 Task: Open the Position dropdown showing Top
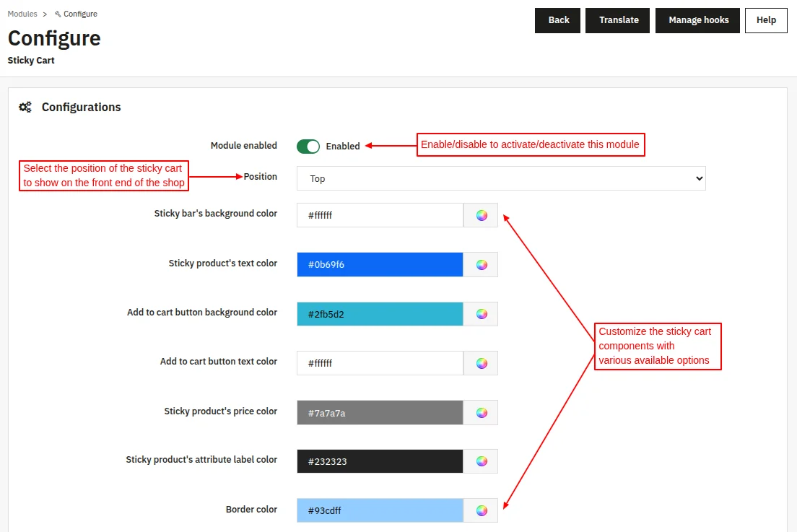[501, 178]
